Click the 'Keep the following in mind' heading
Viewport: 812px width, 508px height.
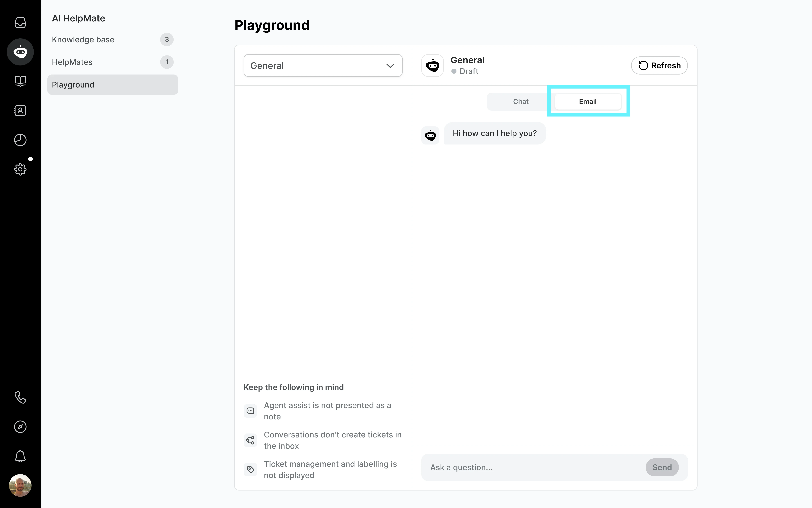click(x=294, y=387)
